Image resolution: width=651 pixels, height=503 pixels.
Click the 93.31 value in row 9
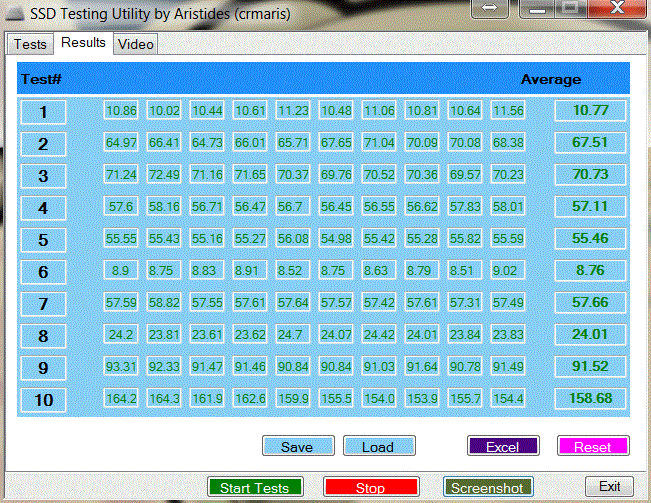[x=121, y=367]
